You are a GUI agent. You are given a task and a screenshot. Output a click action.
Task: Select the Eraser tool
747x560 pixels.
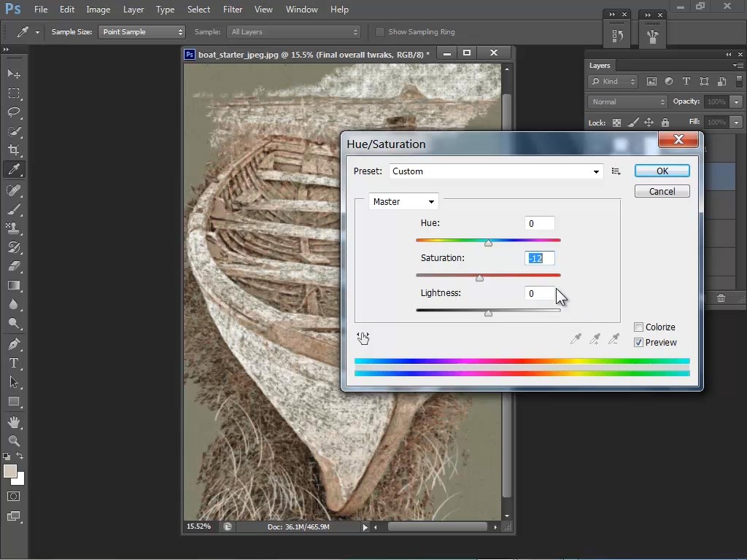14,267
